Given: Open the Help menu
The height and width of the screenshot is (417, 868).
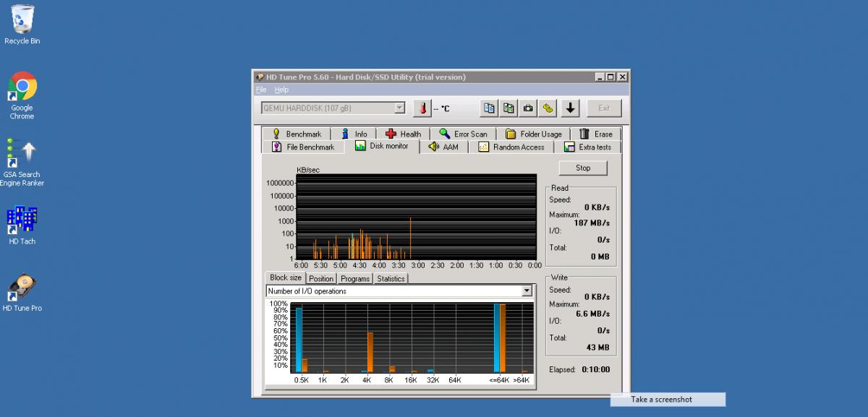Looking at the screenshot, I should pos(281,90).
